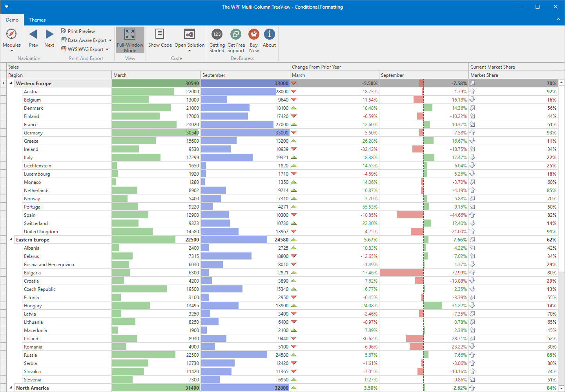Image resolution: width=565 pixels, height=392 pixels.
Task: Switch to the Themes tab
Action: (x=37, y=20)
